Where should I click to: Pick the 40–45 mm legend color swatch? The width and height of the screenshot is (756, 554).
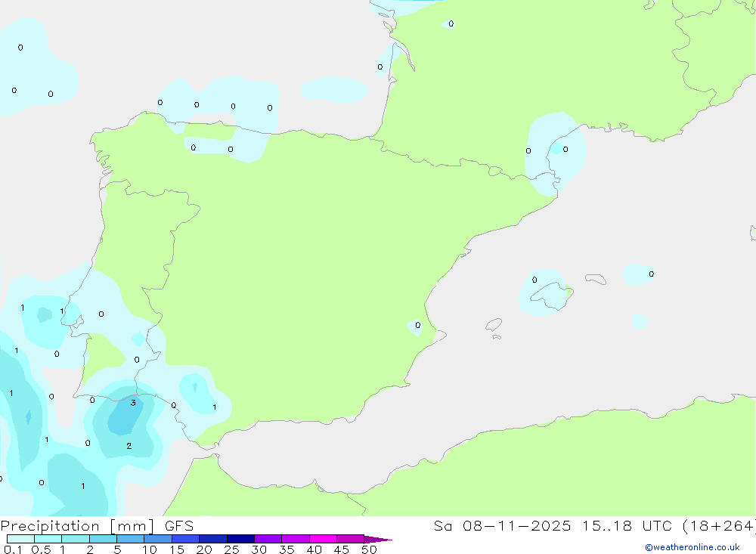tap(323, 539)
